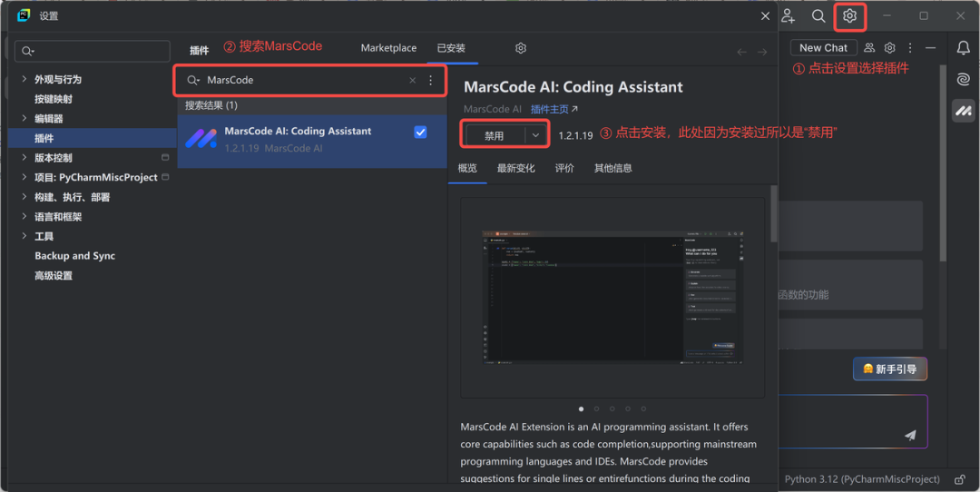Image resolution: width=980 pixels, height=492 pixels.
Task: Expand the 外观与行为 settings section
Action: (24, 79)
